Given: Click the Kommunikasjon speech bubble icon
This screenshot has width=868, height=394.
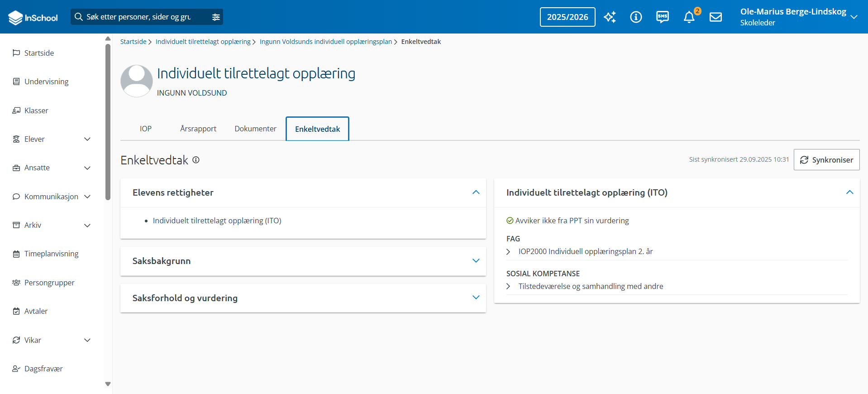Looking at the screenshot, I should click(16, 197).
